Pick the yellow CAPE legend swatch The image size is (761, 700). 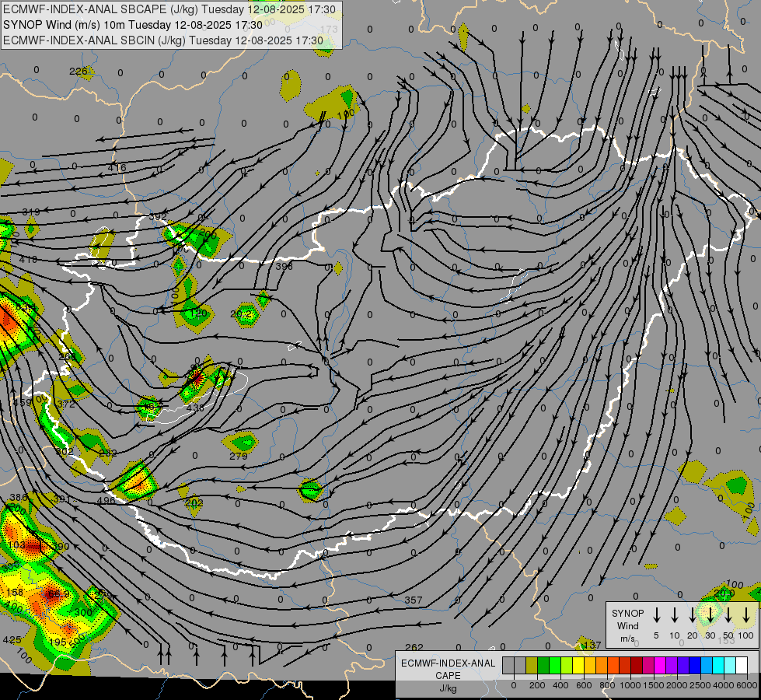click(x=578, y=665)
